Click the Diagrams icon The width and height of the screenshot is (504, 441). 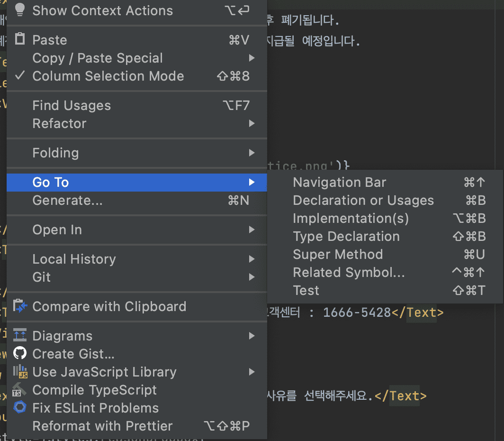(x=20, y=336)
